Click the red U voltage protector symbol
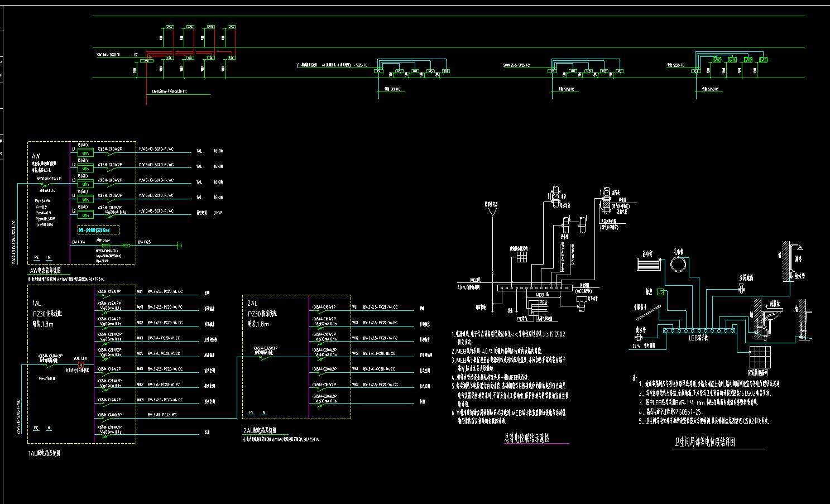This screenshot has height=504, width=830. pyautogui.click(x=80, y=365)
